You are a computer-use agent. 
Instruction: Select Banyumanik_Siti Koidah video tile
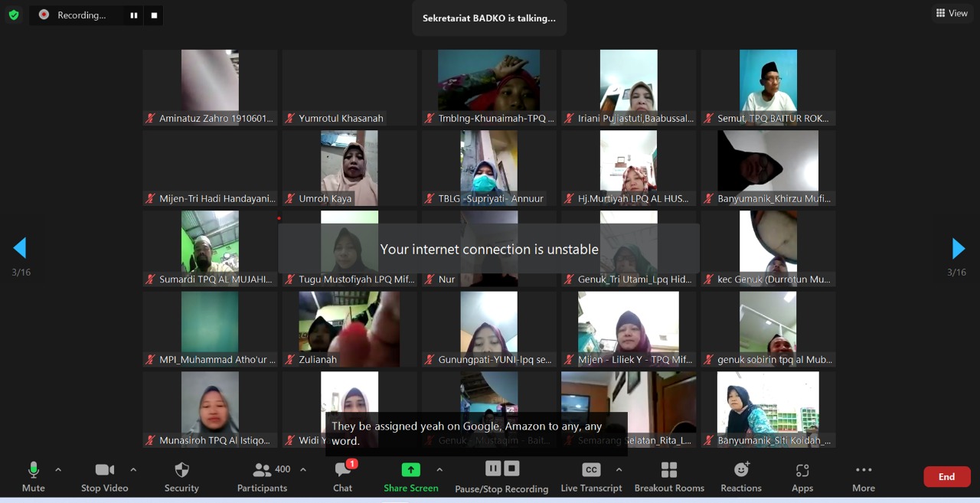[768, 410]
